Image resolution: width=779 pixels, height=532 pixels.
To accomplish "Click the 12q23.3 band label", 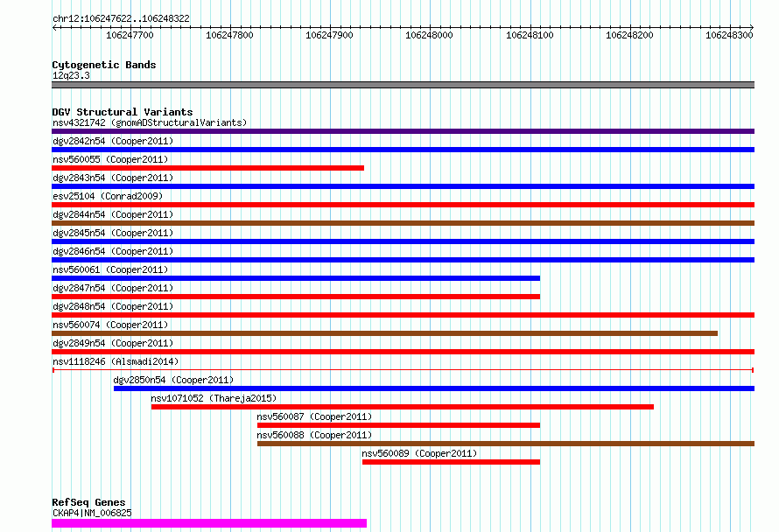I will pyautogui.click(x=71, y=75).
